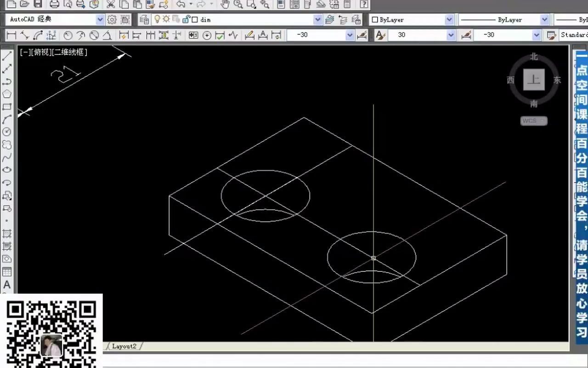
Task: Select the Circle draw tool
Action: tap(7, 132)
